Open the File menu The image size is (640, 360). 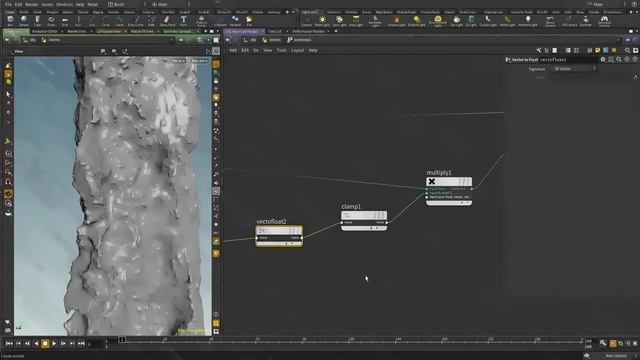tap(8, 4)
